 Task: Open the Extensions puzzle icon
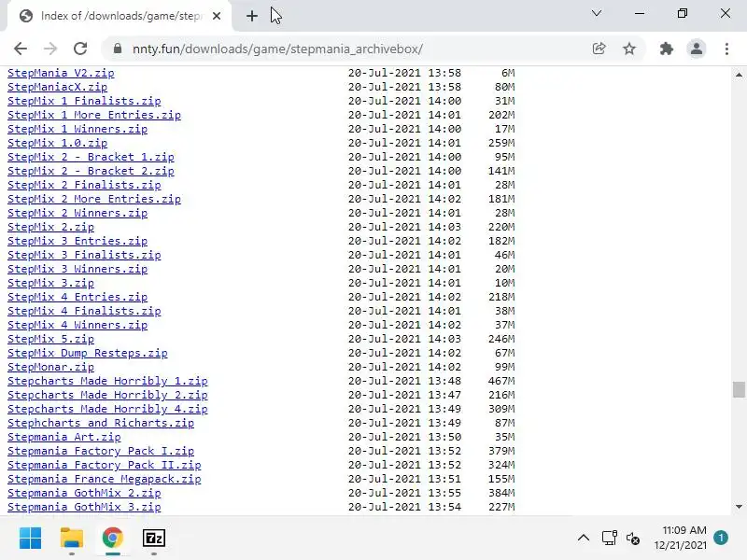pos(666,49)
